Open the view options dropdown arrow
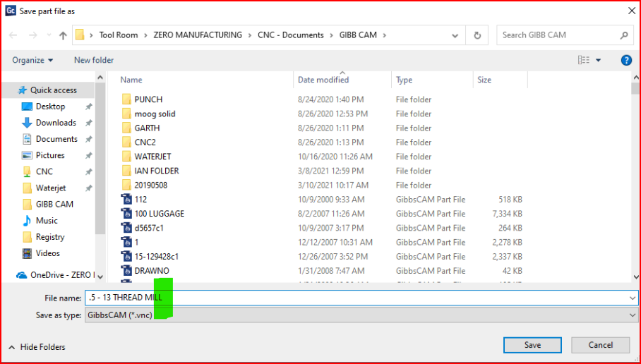This screenshot has height=364, width=641. point(599,61)
